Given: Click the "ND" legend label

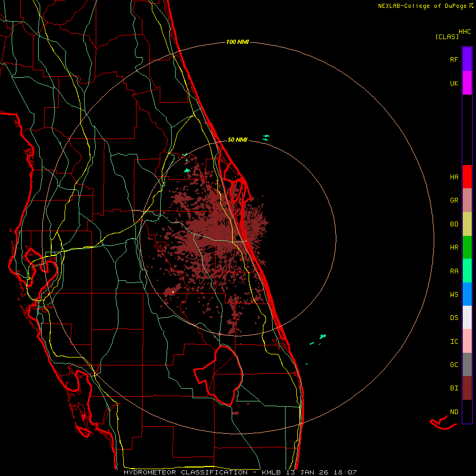Looking at the screenshot, I should click(454, 412).
